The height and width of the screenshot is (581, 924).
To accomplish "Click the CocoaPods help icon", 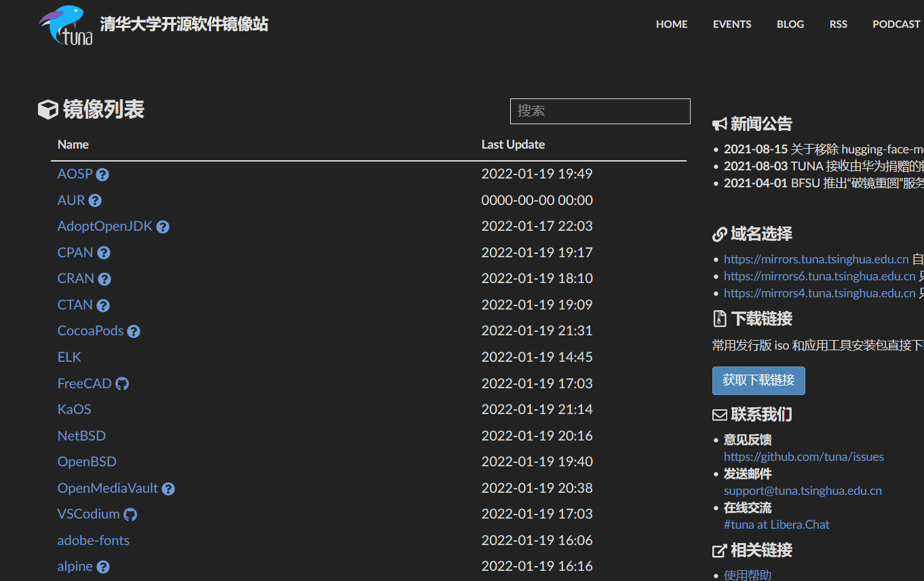I will [x=134, y=331].
